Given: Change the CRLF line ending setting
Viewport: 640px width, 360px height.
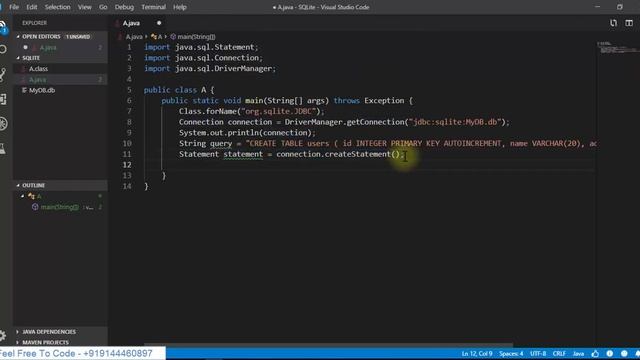Looking at the screenshot, I should 559,353.
